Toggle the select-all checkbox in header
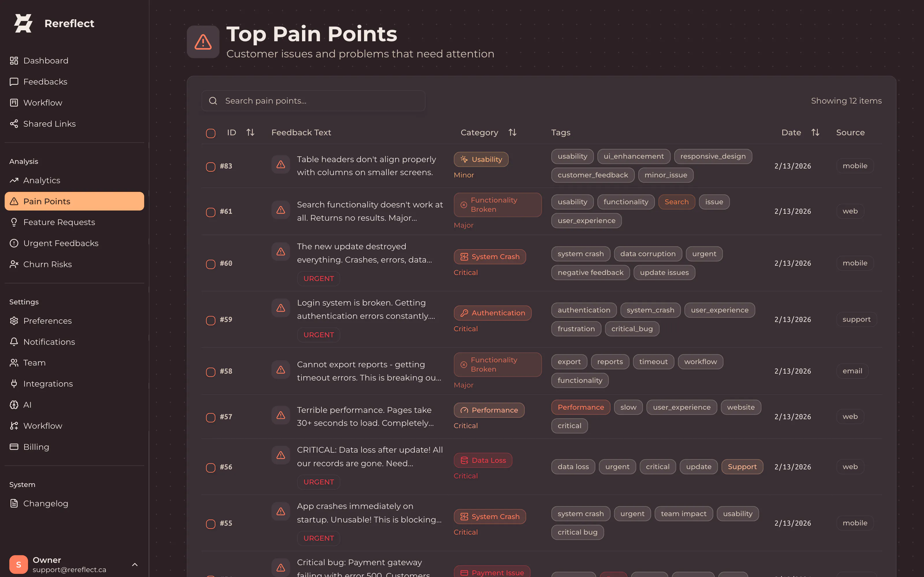Screen dimensions: 924x577 click(x=211, y=133)
